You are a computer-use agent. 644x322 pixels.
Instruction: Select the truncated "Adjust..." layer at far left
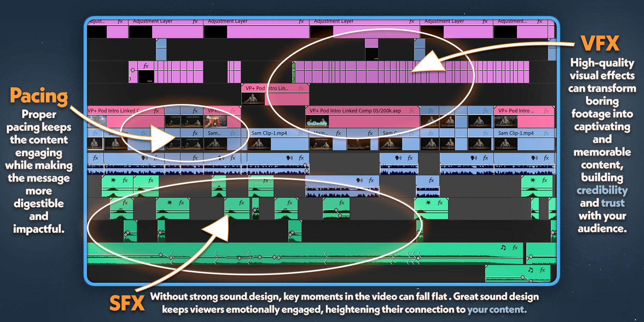tap(97, 21)
